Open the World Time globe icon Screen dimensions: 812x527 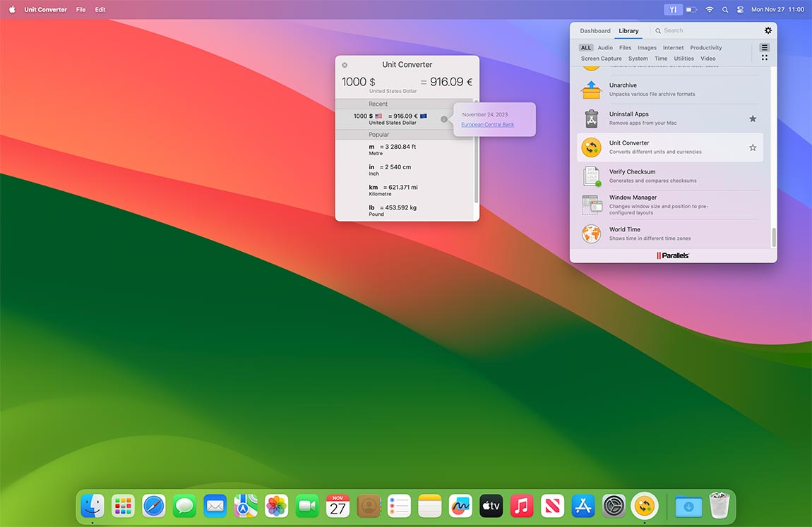click(x=591, y=234)
